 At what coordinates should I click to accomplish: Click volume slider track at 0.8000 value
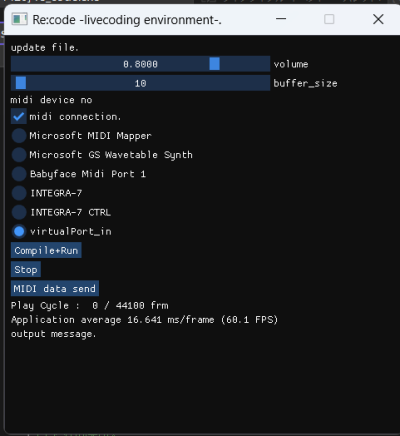click(x=140, y=64)
